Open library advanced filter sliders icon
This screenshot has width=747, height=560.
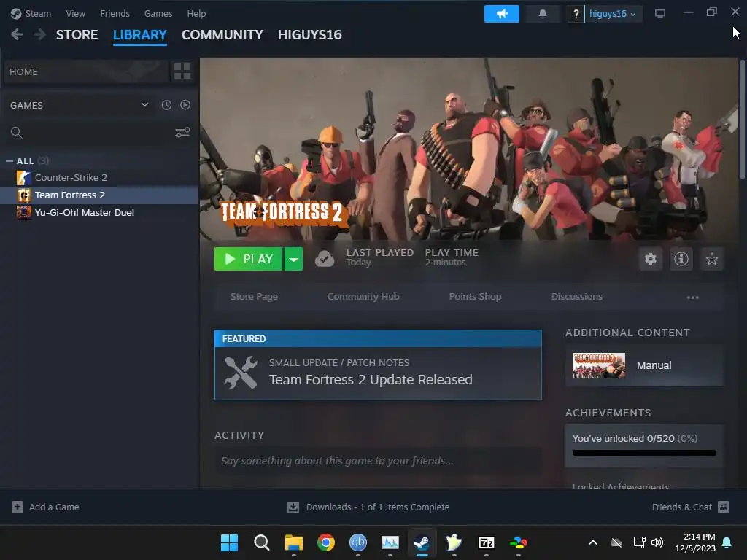(x=182, y=133)
